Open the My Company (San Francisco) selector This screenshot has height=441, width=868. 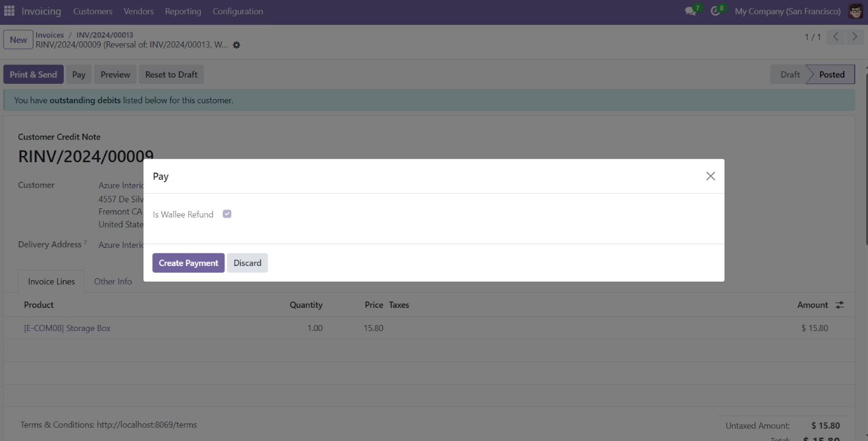[x=787, y=11]
